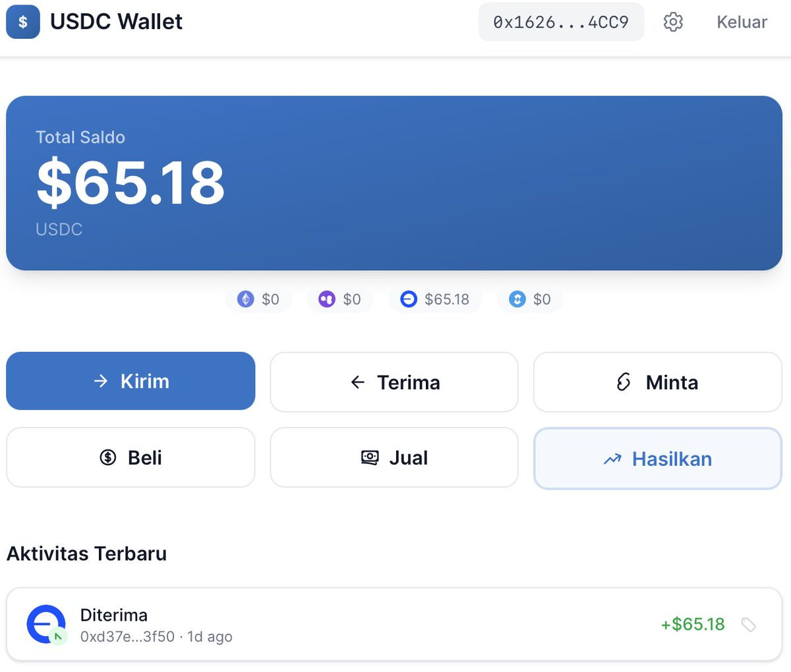Click the USDC label under the balance
Screen dimensions: 791x672
(x=59, y=229)
